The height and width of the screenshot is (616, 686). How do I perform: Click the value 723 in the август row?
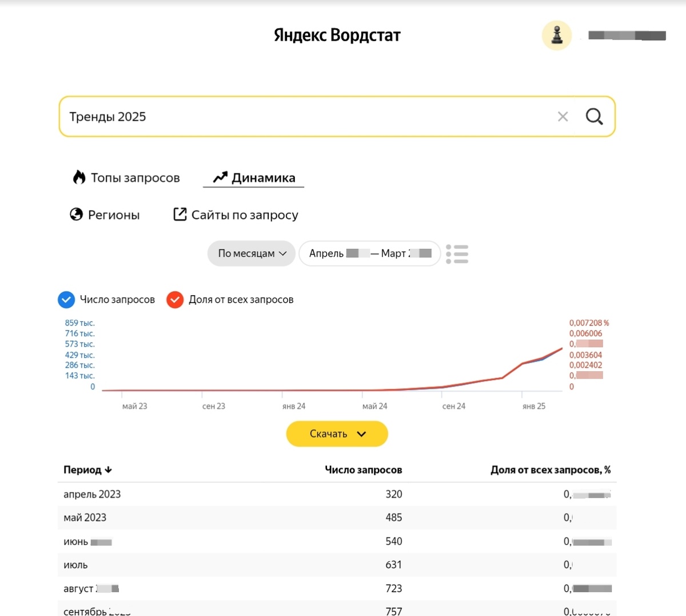[x=394, y=589]
